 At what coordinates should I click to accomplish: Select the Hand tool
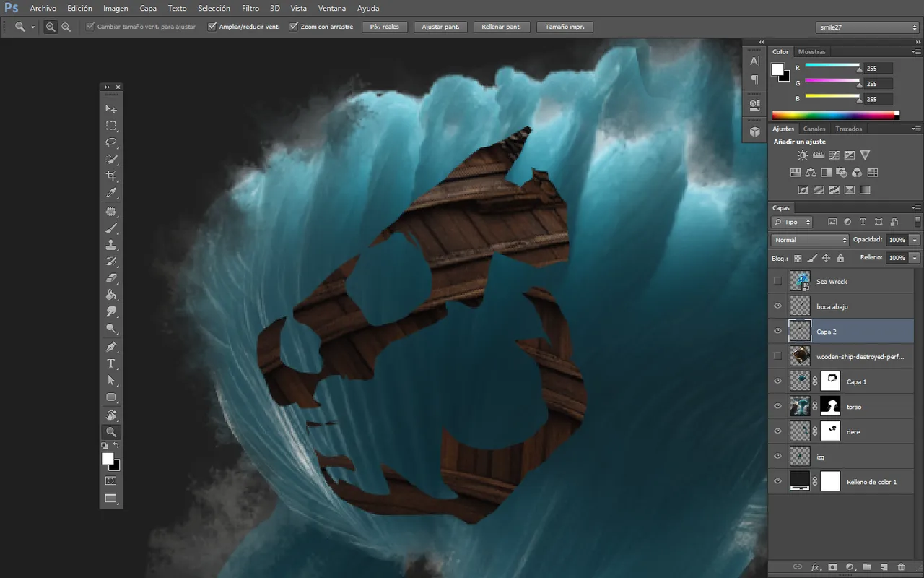coord(111,415)
